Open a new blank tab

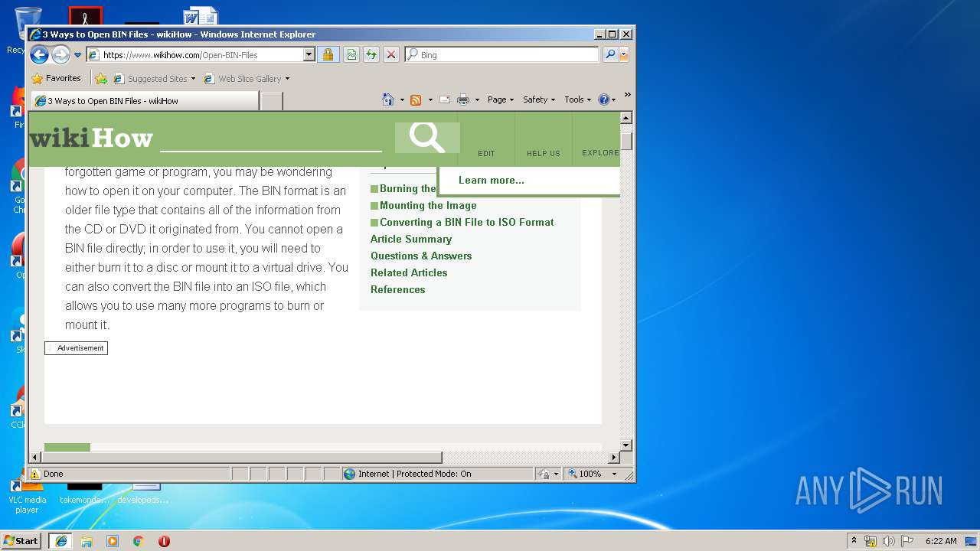coord(272,101)
